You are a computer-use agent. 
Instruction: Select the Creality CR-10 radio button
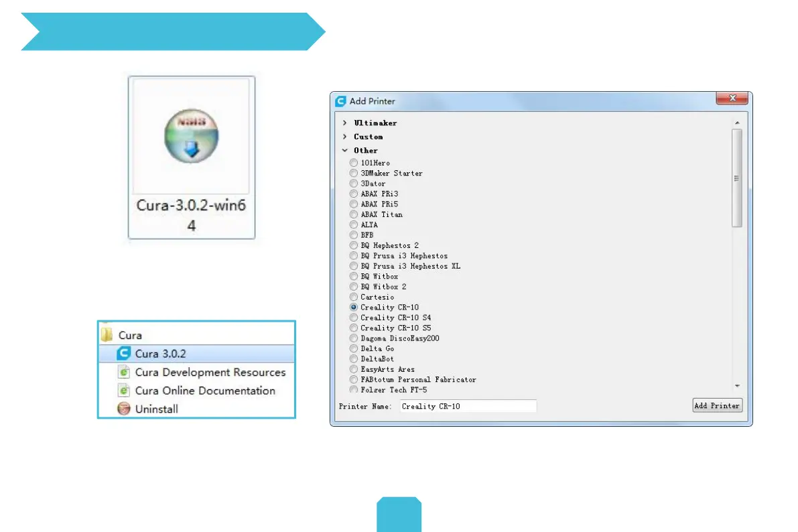pyautogui.click(x=354, y=307)
